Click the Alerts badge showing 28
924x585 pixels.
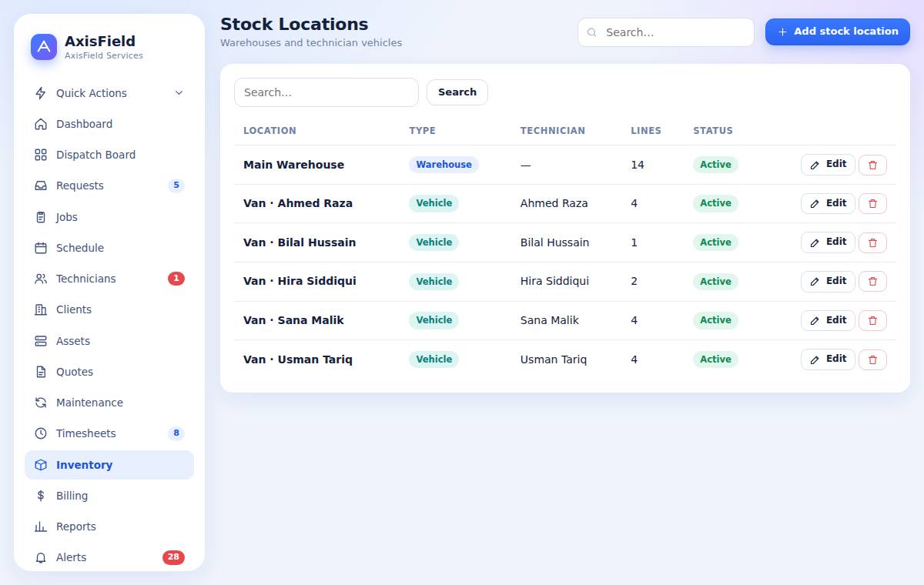(173, 557)
